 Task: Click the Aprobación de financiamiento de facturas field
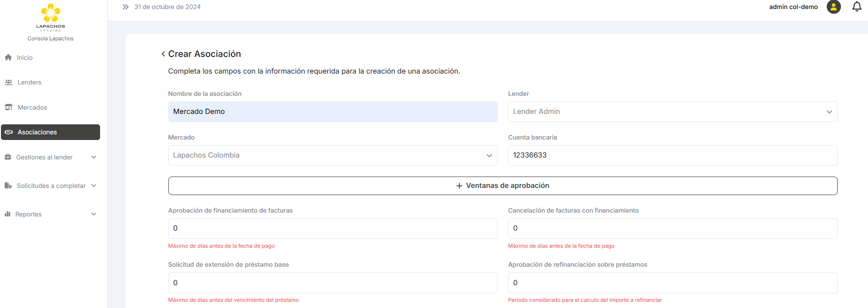(332, 228)
